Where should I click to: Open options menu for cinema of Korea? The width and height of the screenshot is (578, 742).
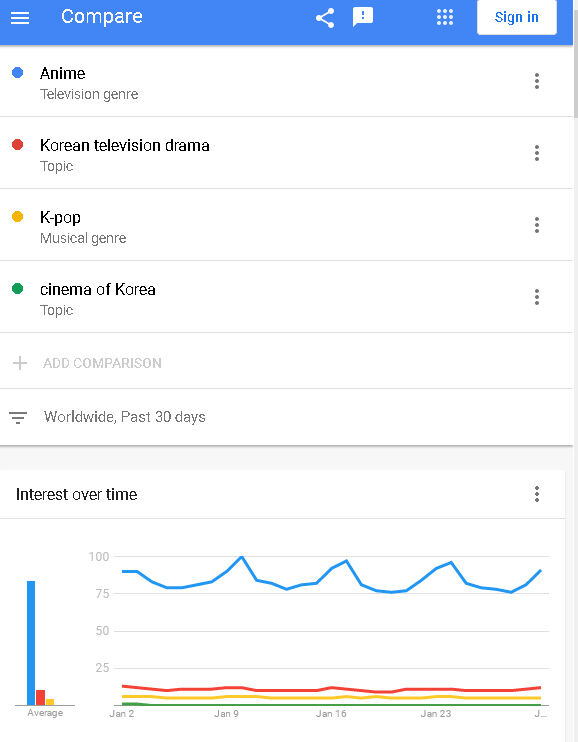[x=536, y=297]
